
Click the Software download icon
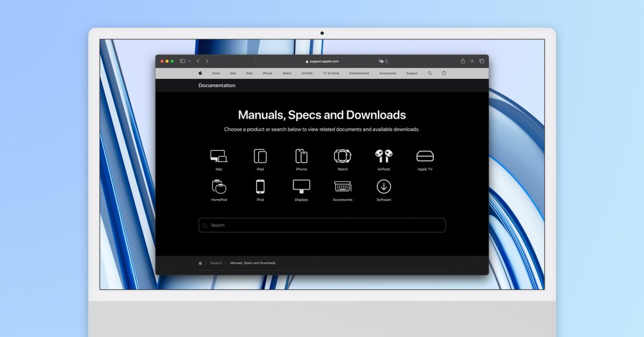coord(384,187)
